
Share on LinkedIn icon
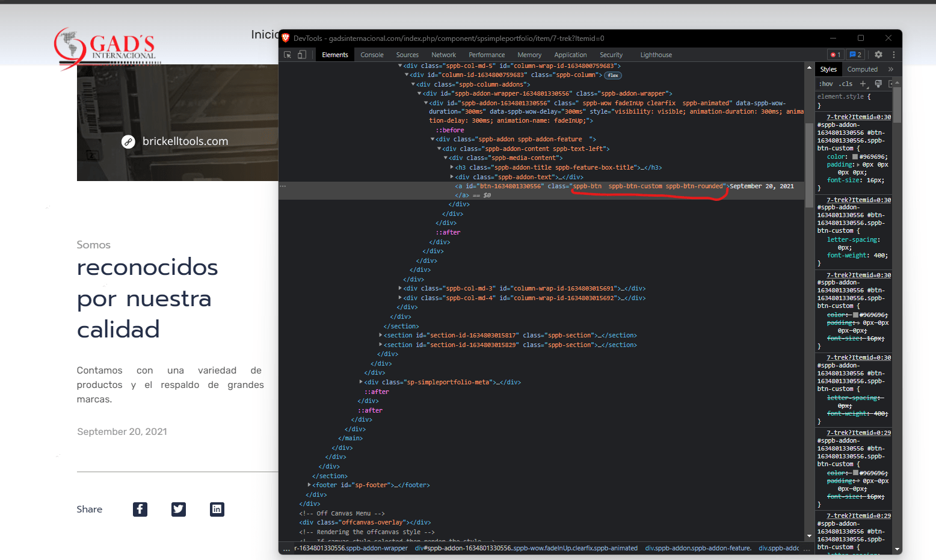[217, 509]
